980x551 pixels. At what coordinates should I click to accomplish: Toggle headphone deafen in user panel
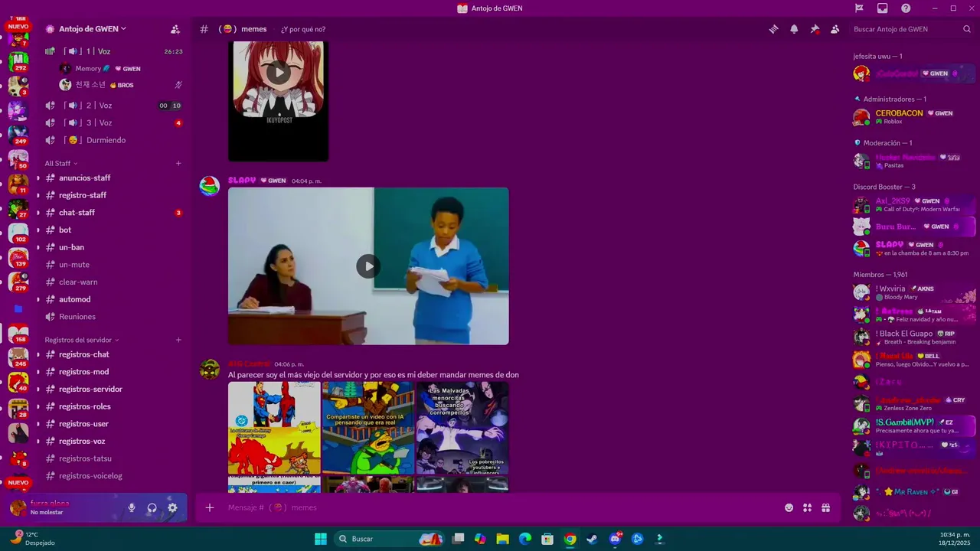click(x=152, y=507)
